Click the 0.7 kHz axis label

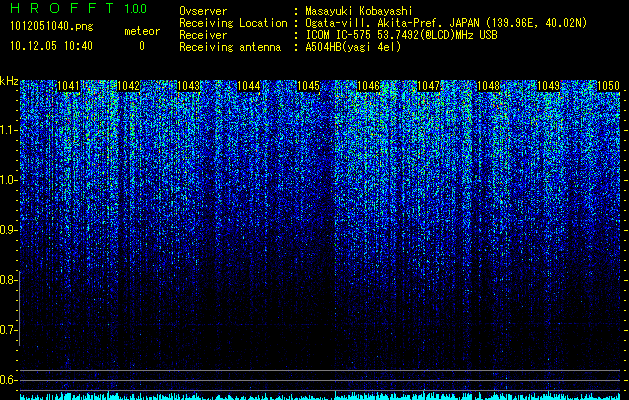pyautogui.click(x=8, y=330)
